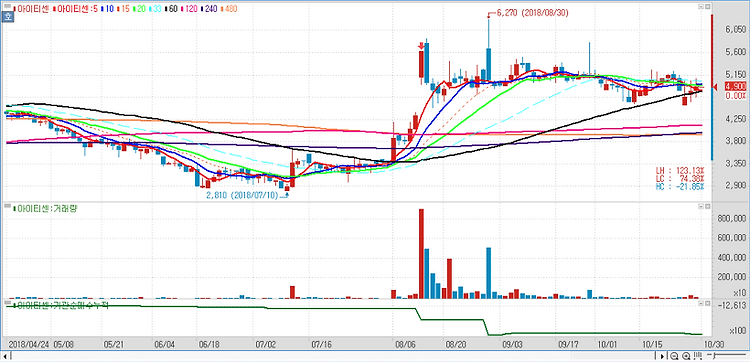Collapse the bottom net-buy indicator pane

coord(701,304)
